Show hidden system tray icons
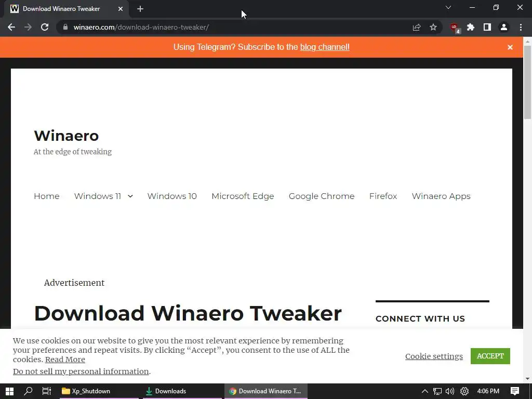The image size is (532, 399). pos(424,391)
